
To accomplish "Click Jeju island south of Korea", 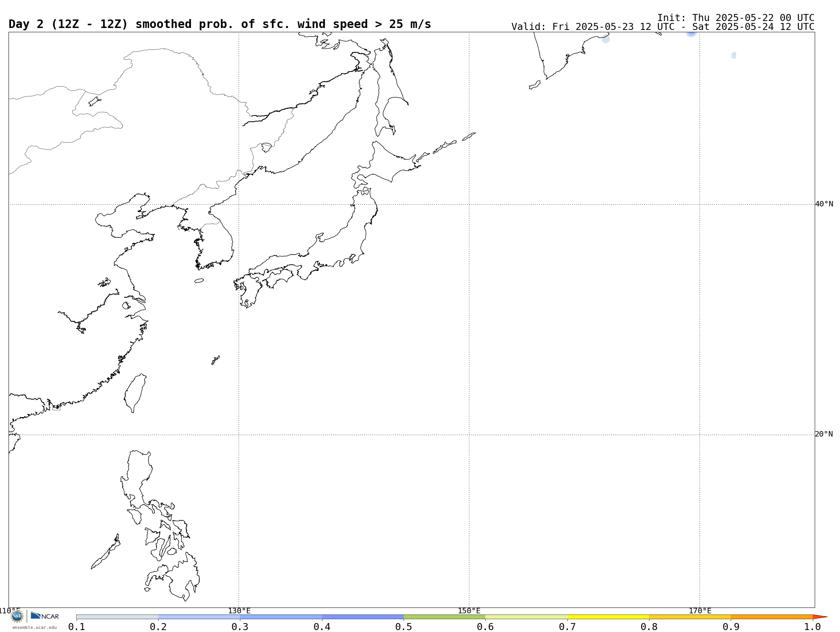I will coord(199,281).
